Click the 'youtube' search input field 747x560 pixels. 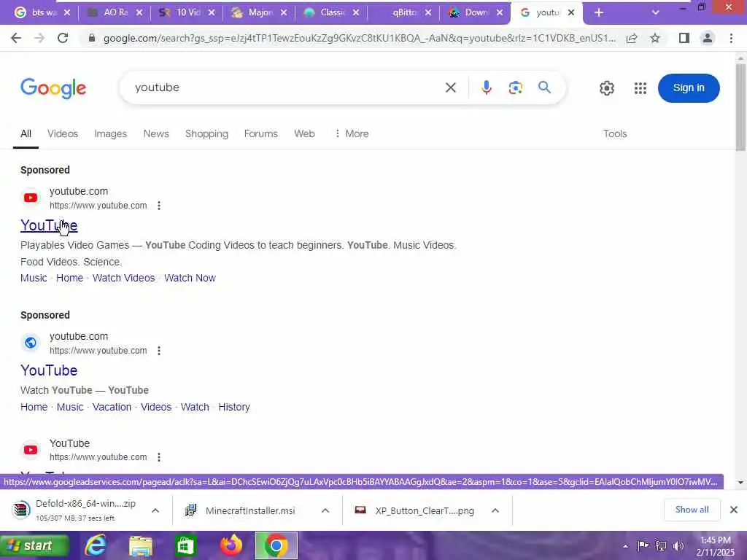pos(286,87)
